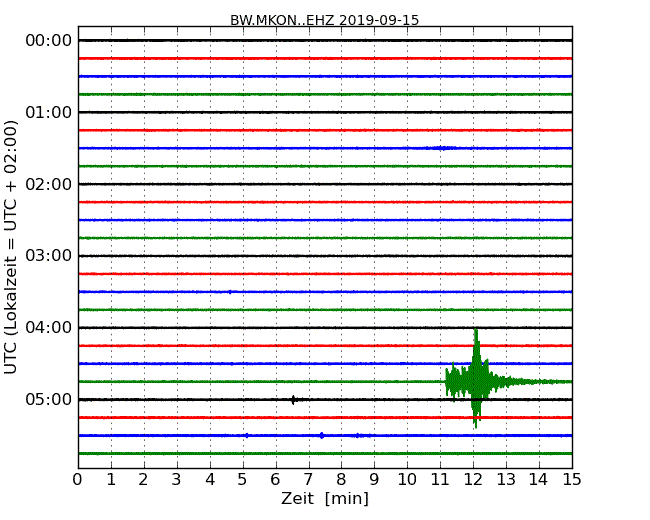
Task: Click x-axis tick label 4
Action: pos(210,480)
